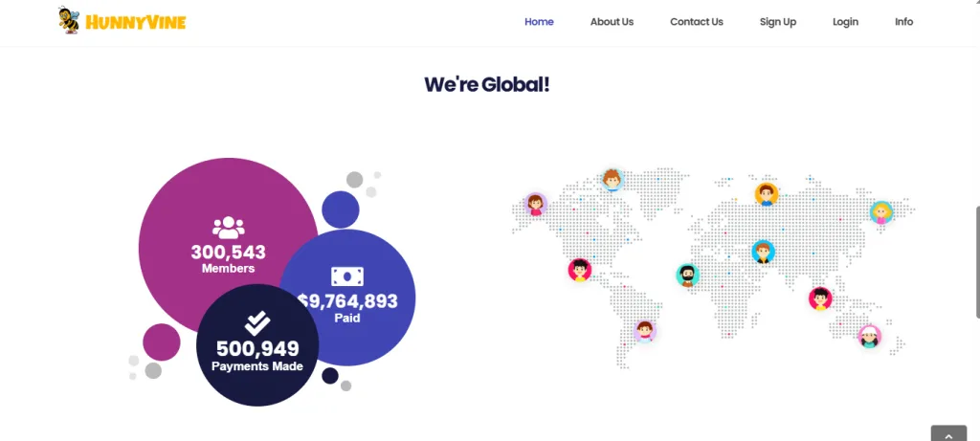The width and height of the screenshot is (980, 441).
Task: Click the Sign Up link
Action: (x=777, y=22)
